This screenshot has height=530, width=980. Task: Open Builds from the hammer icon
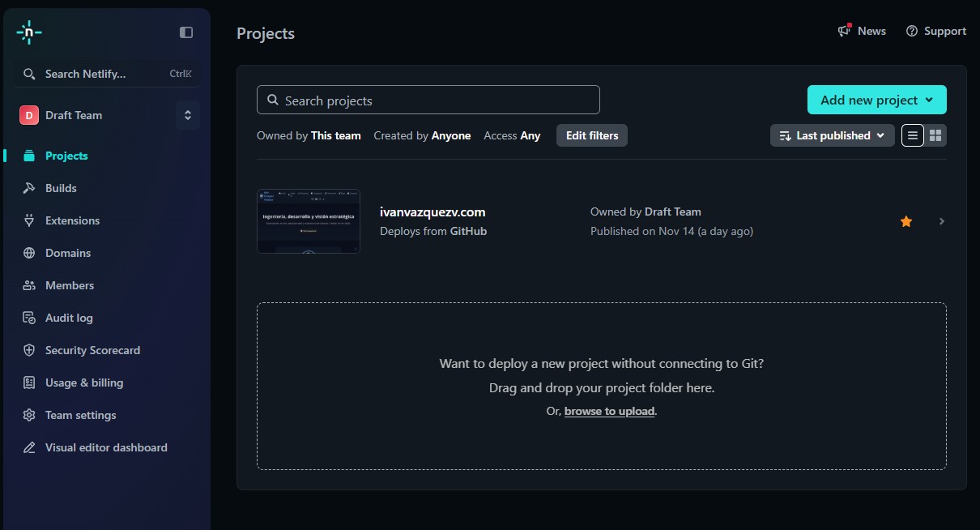pyautogui.click(x=29, y=188)
